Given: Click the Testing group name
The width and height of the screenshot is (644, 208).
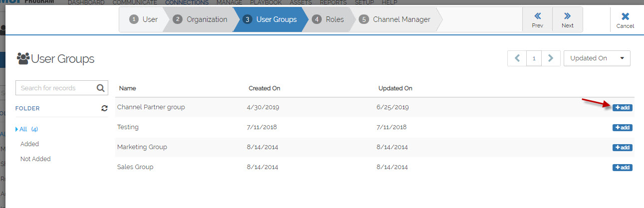Looking at the screenshot, I should [128, 127].
